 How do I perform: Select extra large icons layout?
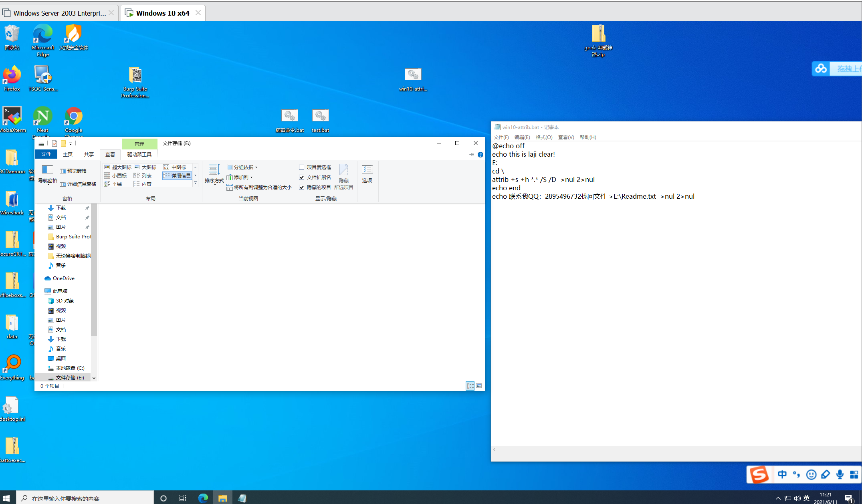118,167
